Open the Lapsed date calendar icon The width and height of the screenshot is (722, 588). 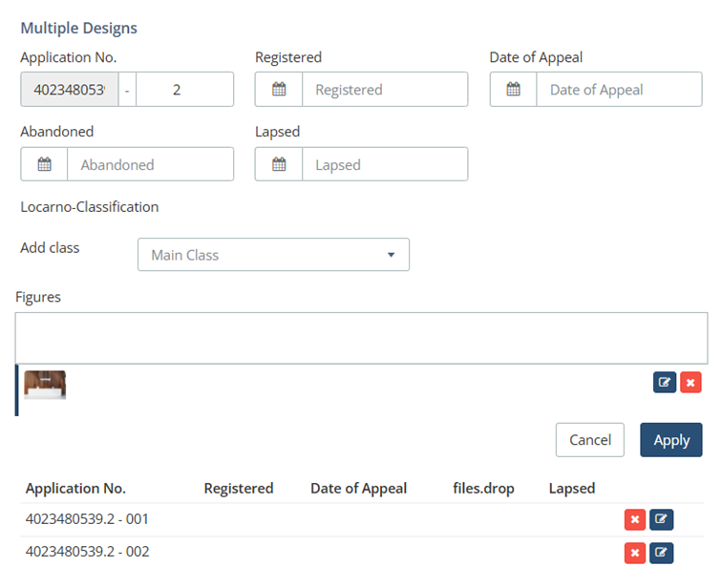click(279, 164)
